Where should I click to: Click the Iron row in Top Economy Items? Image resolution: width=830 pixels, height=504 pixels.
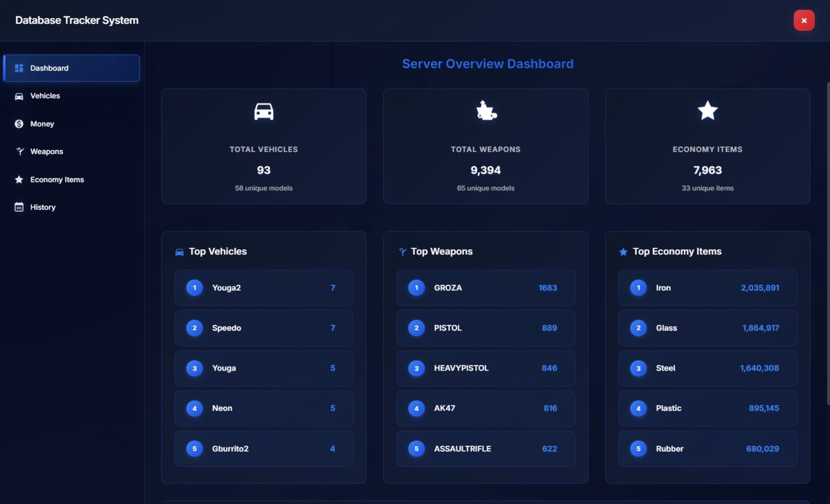tap(707, 288)
